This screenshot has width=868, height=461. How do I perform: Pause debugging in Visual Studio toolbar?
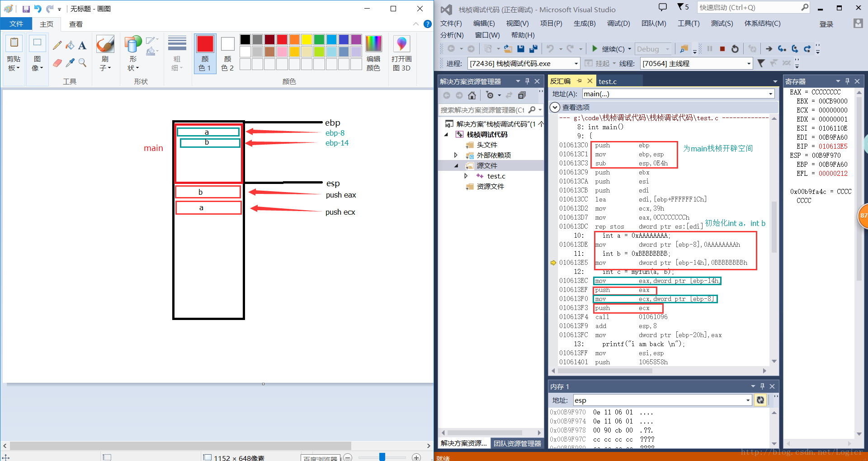coord(710,49)
